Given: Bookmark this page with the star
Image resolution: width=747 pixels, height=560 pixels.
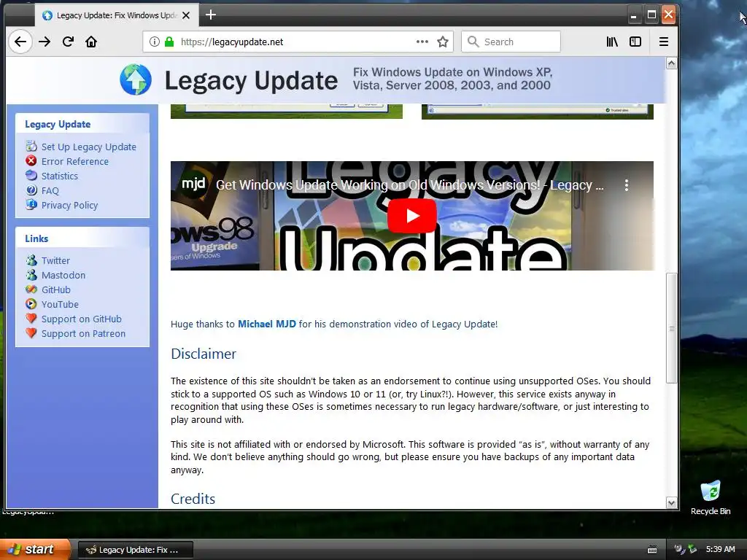Looking at the screenshot, I should (x=443, y=42).
